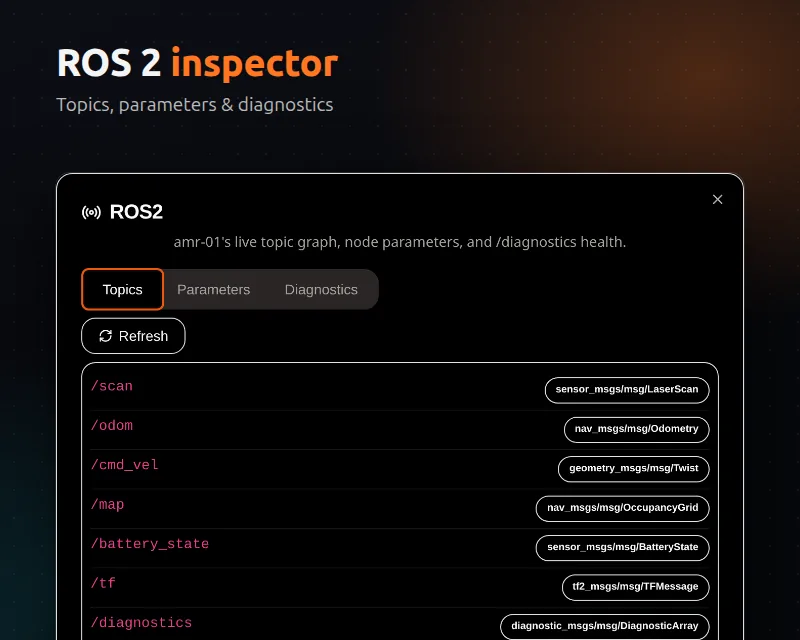Click the nav_msgs/msg/OccupancyGrid type badge

tap(622, 508)
